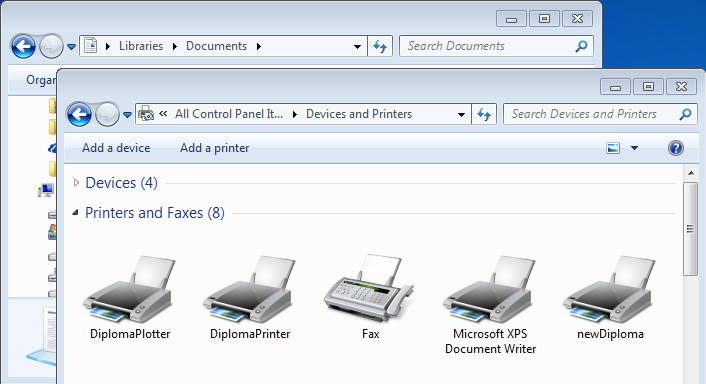The height and width of the screenshot is (384, 706).
Task: Click Devices and Printers breadcrumb
Action: coord(359,114)
